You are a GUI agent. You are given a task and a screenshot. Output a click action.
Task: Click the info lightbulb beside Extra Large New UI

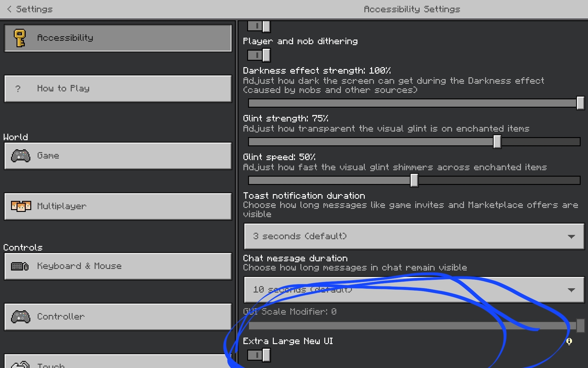pyautogui.click(x=569, y=341)
